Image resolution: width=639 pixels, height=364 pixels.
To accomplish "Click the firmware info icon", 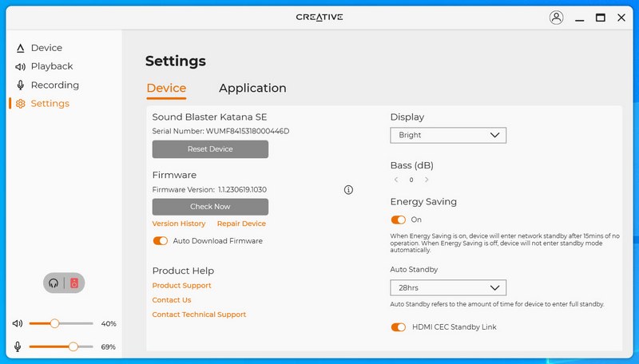I will pos(348,190).
